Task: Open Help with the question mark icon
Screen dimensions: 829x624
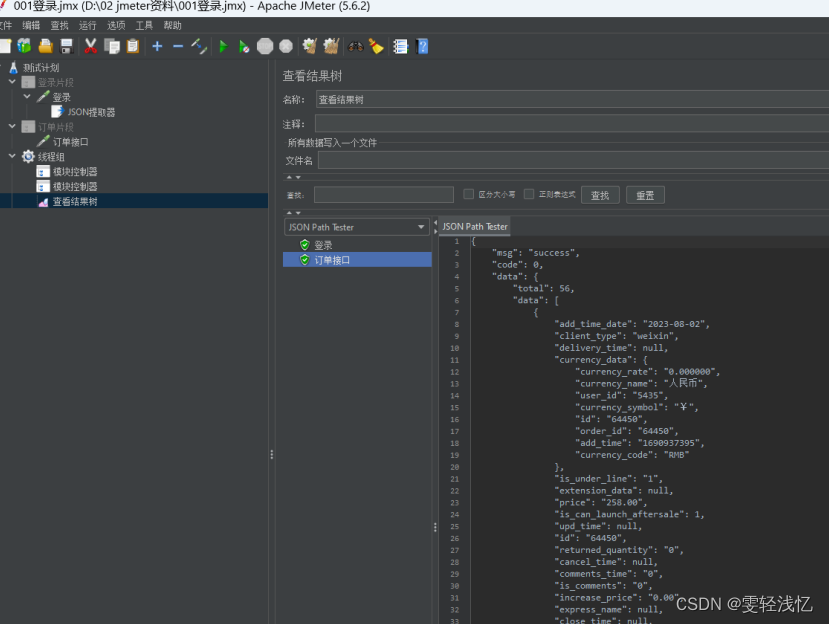Action: pyautogui.click(x=422, y=47)
